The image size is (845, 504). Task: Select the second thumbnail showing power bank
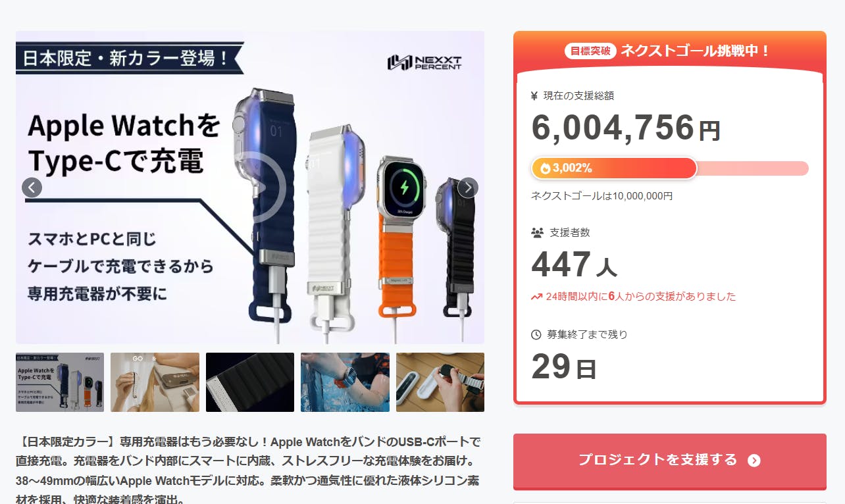pos(155,382)
